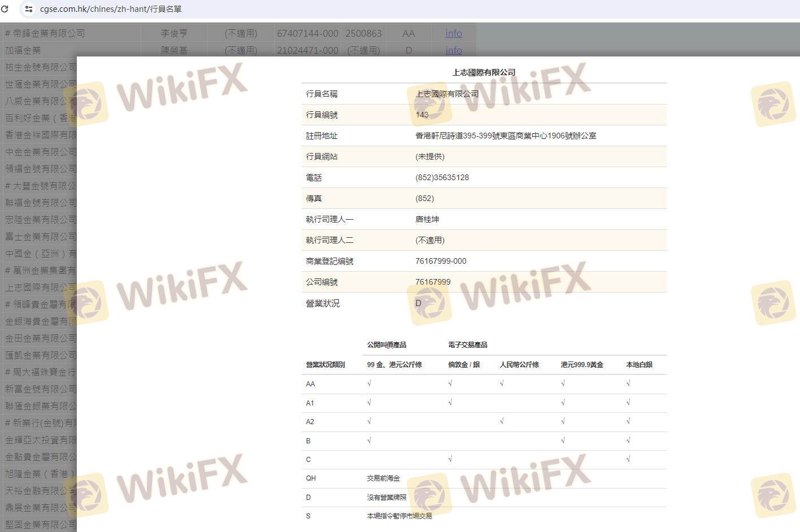
Task: Click business registration number 76167999-000
Action: [x=441, y=261]
